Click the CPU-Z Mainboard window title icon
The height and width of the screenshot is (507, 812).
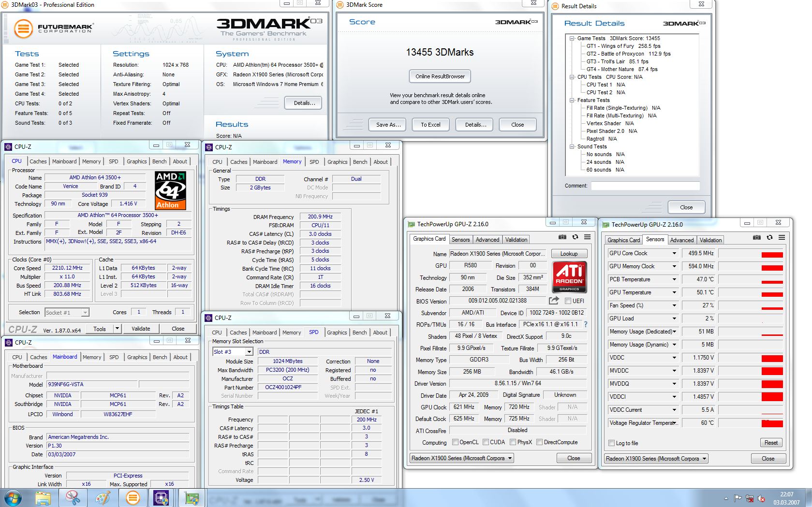pyautogui.click(x=8, y=342)
